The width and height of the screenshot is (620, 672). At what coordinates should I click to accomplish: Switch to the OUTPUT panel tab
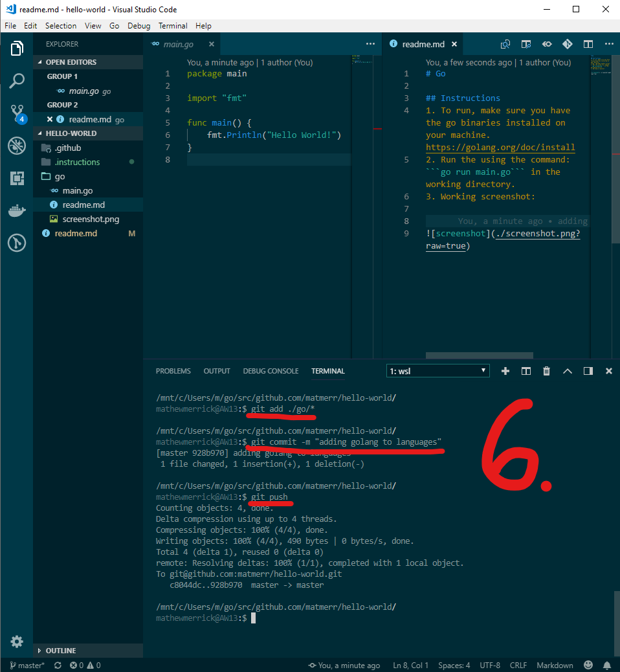coord(217,371)
